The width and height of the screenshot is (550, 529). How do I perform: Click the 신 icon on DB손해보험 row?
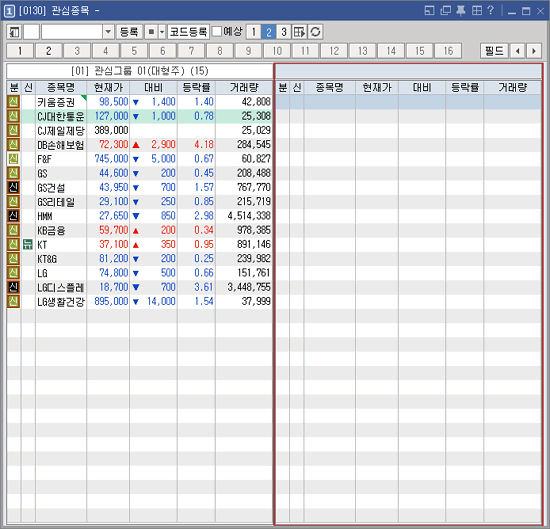13,145
